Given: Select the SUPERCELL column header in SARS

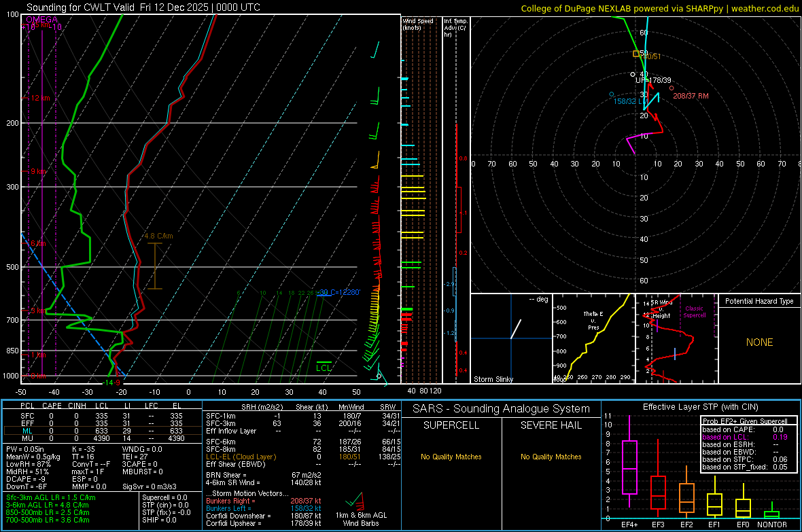Looking at the screenshot, I should (451, 425).
